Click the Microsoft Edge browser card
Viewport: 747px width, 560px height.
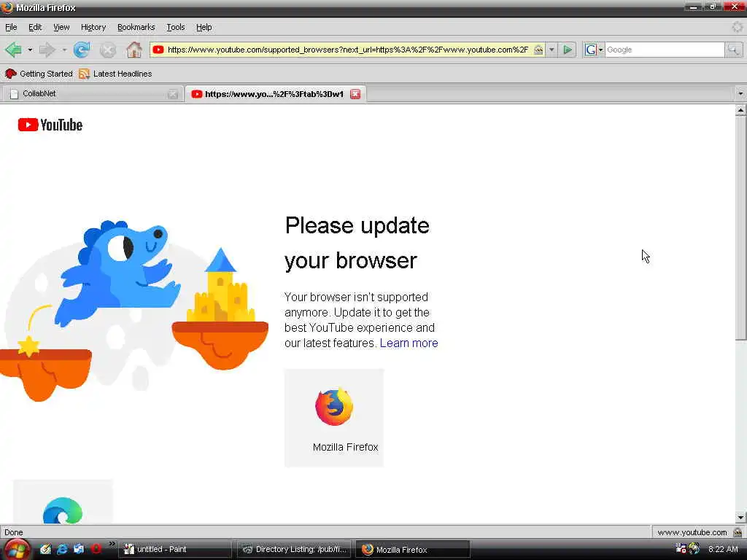point(63,502)
